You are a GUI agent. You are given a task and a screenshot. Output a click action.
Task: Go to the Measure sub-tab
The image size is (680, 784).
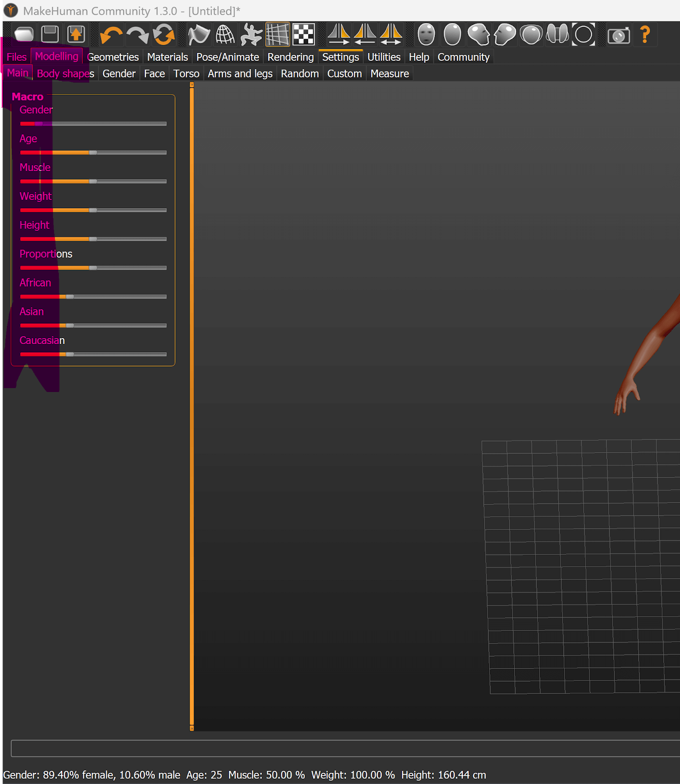pos(389,74)
